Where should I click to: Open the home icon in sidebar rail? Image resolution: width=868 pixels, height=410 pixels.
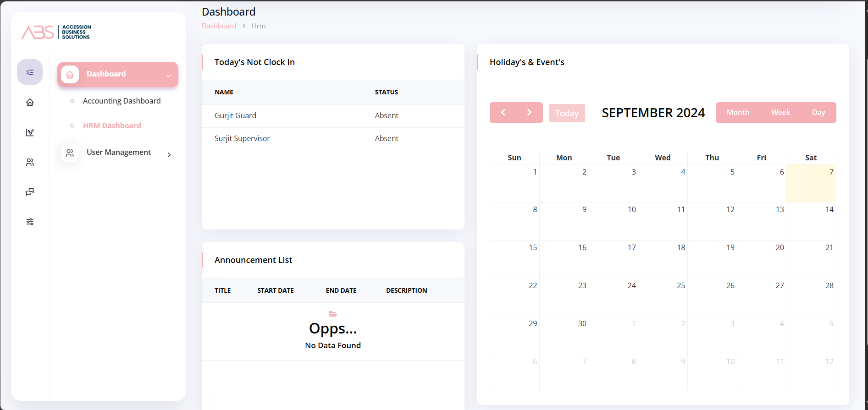coord(30,102)
